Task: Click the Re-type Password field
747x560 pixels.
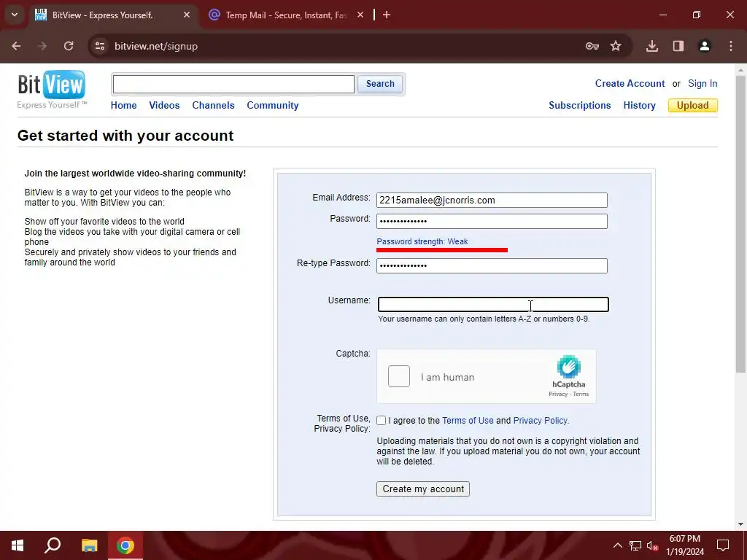Action: coord(492,265)
